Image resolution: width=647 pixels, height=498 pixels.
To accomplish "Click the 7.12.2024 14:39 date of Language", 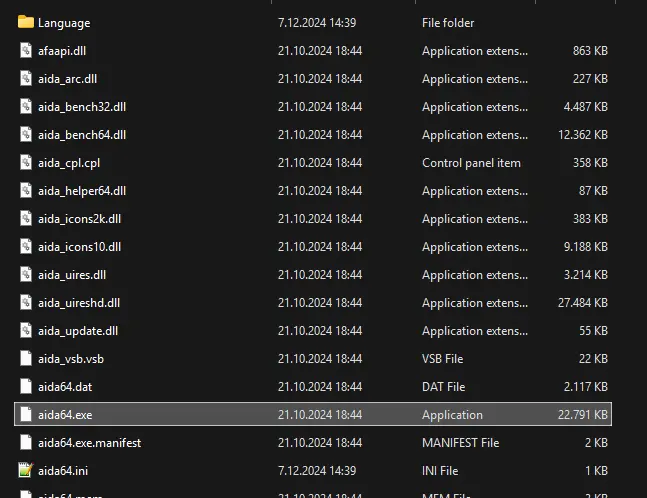I will [317, 23].
